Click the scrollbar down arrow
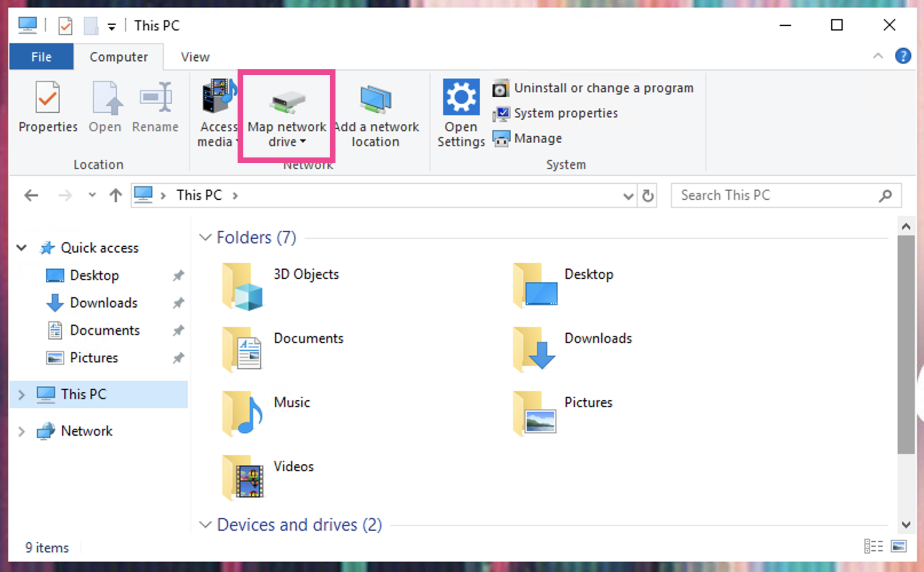 906,524
